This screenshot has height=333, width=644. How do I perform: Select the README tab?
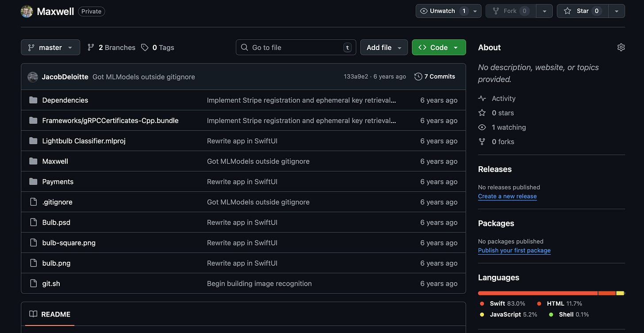click(50, 314)
